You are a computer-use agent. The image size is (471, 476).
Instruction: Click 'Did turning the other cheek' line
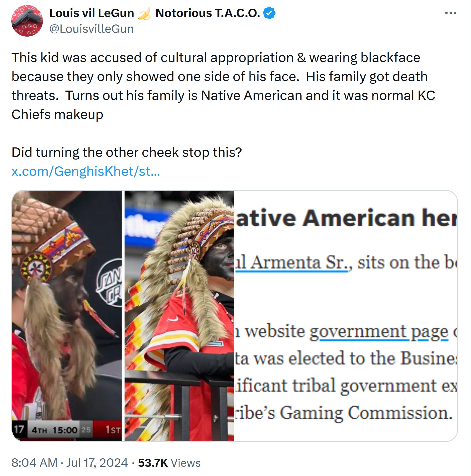[127, 152]
